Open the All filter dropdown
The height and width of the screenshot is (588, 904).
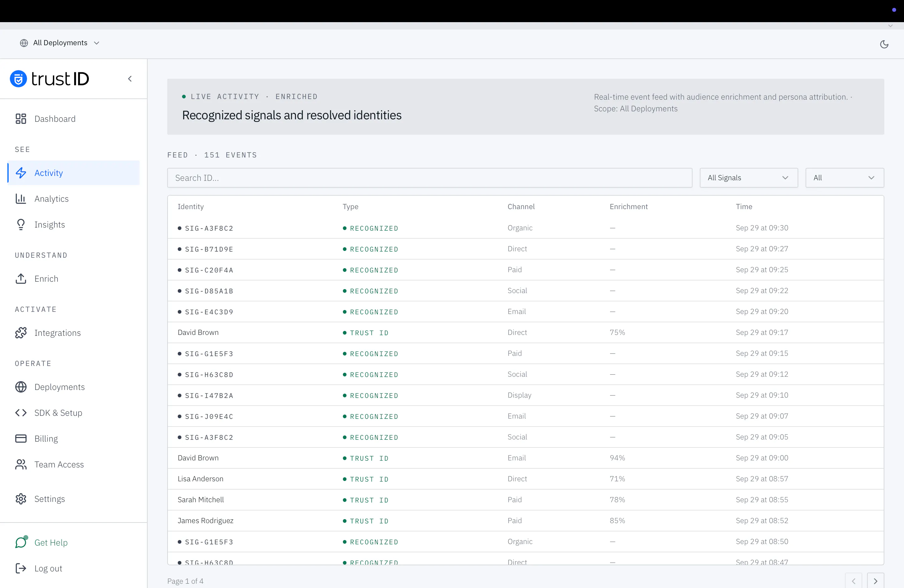click(845, 178)
